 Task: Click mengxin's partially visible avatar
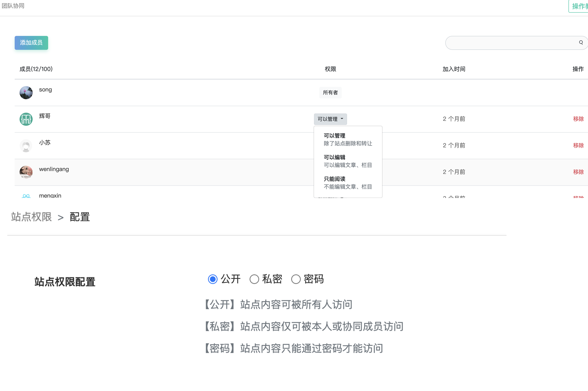click(26, 196)
